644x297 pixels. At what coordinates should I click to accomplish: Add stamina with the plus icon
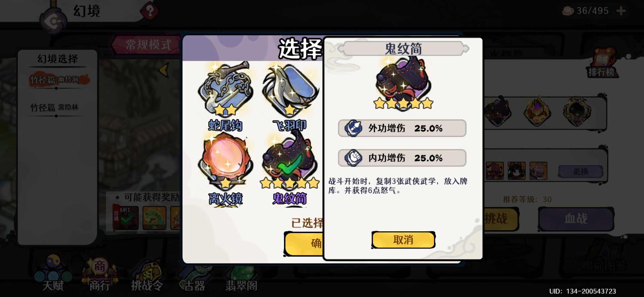pyautogui.click(x=621, y=11)
